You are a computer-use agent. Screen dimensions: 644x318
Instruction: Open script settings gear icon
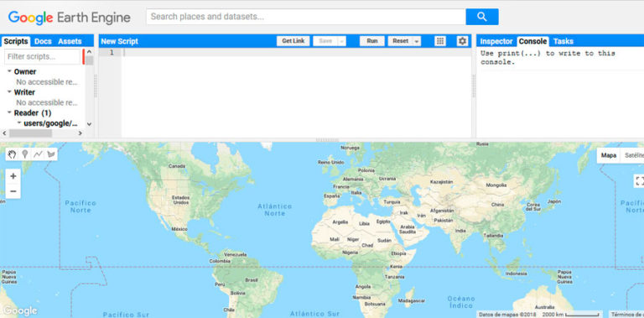[463, 41]
